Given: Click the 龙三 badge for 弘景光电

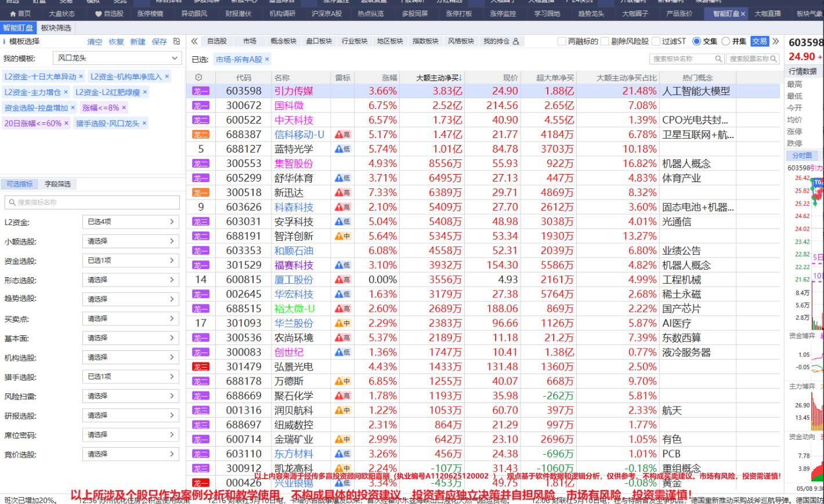Looking at the screenshot, I should [201, 367].
